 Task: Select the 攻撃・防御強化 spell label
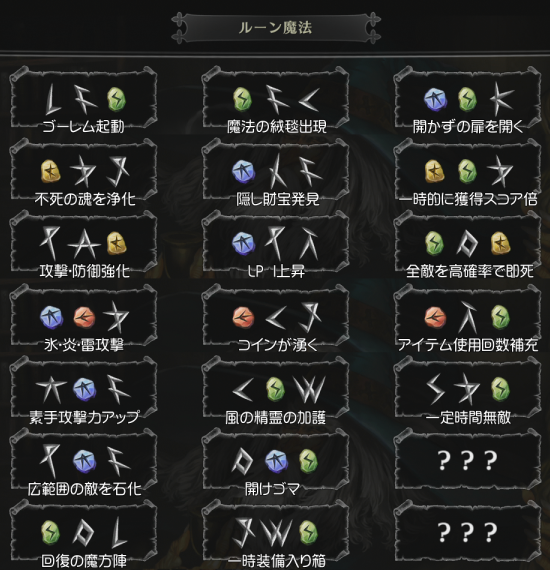[x=84, y=272]
